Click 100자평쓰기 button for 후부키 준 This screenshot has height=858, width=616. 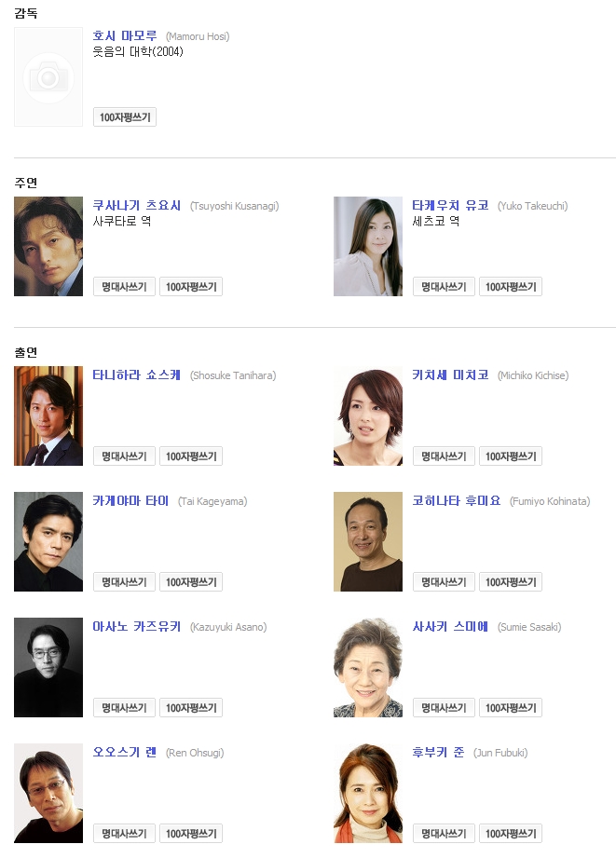pos(511,834)
